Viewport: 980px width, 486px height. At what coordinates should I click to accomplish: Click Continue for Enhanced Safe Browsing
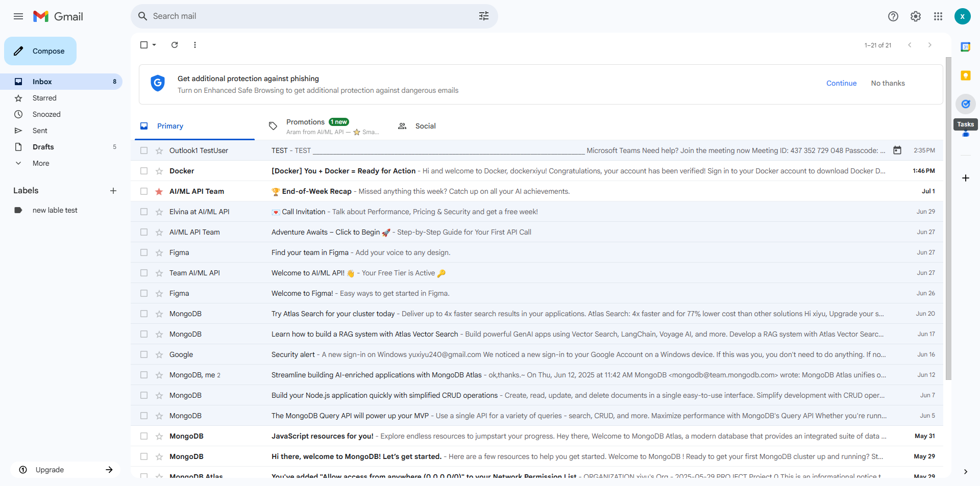[x=841, y=83]
